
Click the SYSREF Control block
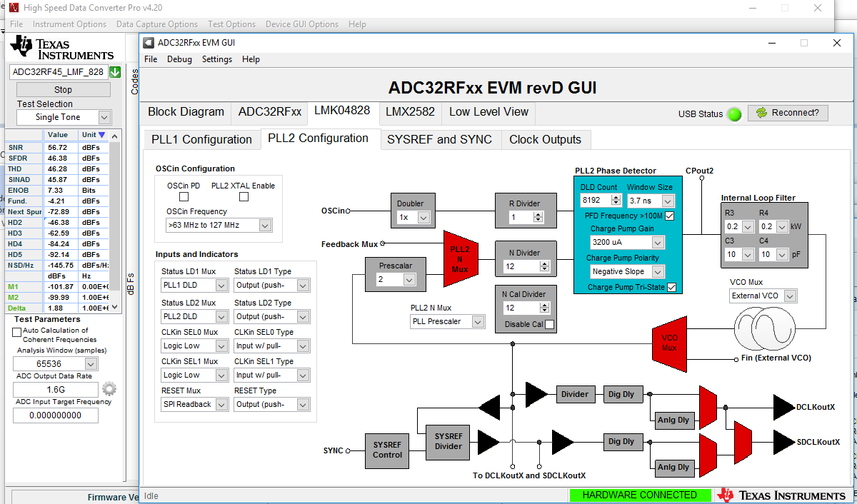pos(388,450)
